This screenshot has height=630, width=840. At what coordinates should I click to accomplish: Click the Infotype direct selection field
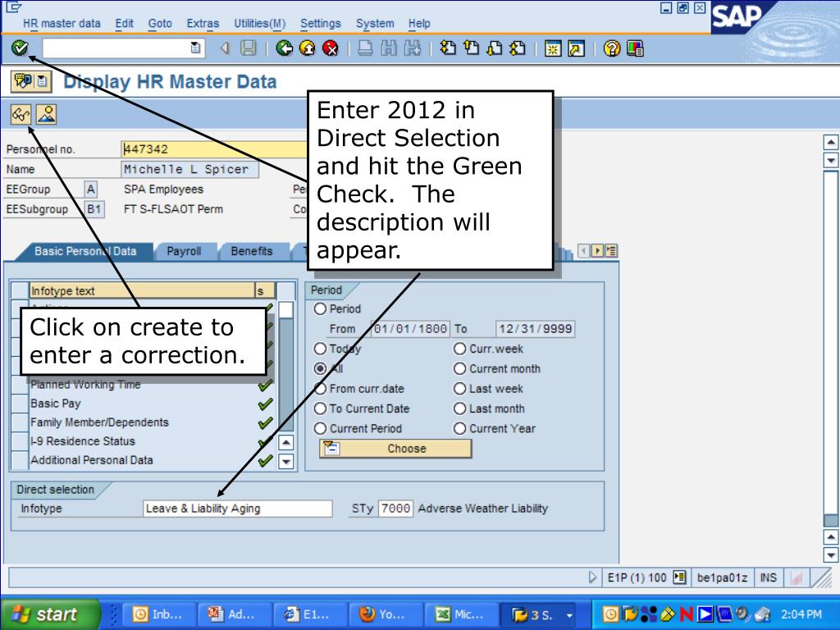pos(237,509)
